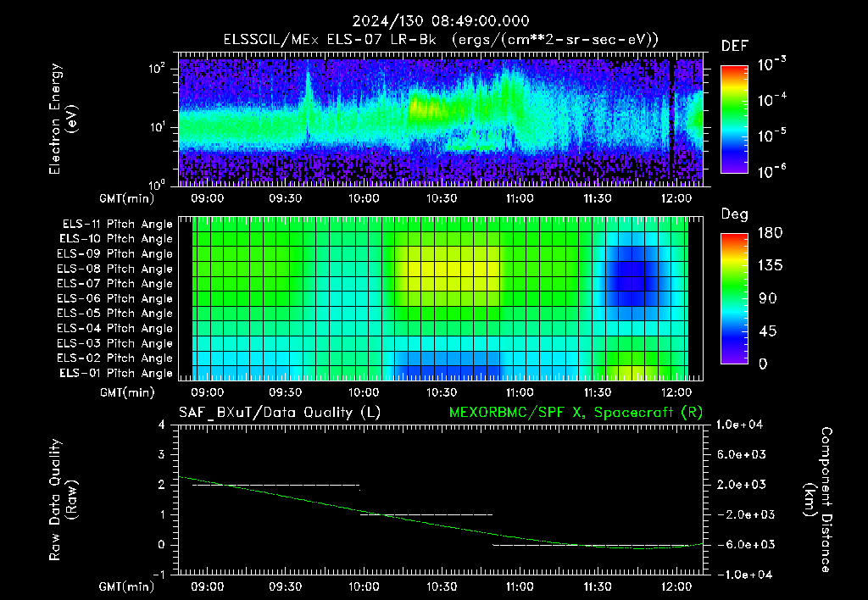
Task: Click the Deg colorbar label
Action: [x=734, y=214]
